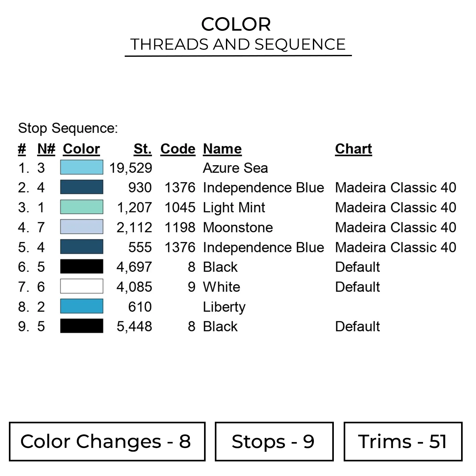Click the Trims - 51 box

[x=403, y=441]
